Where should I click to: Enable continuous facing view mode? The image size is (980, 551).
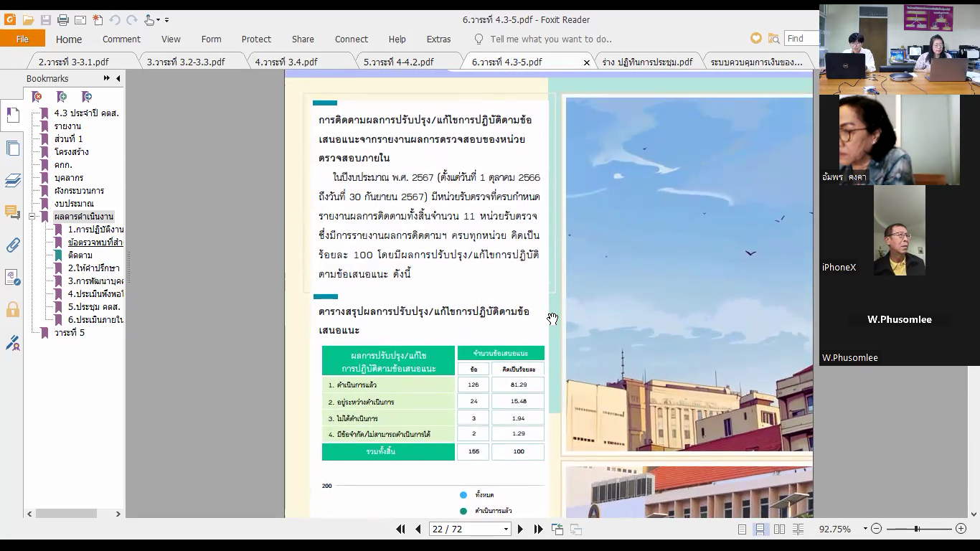click(x=797, y=529)
